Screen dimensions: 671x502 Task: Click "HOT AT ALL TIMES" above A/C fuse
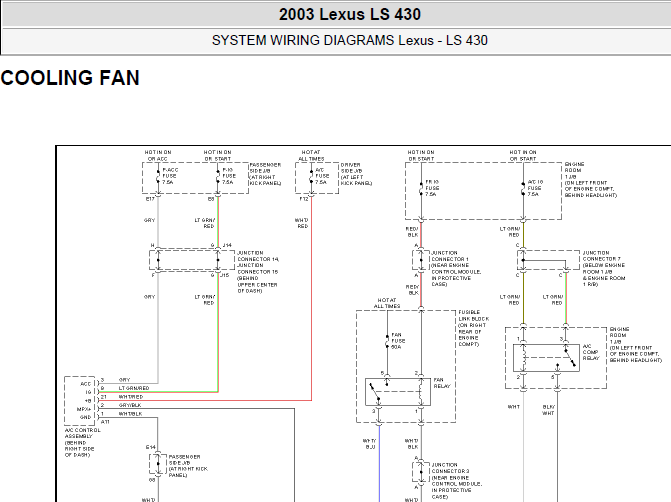click(x=311, y=155)
